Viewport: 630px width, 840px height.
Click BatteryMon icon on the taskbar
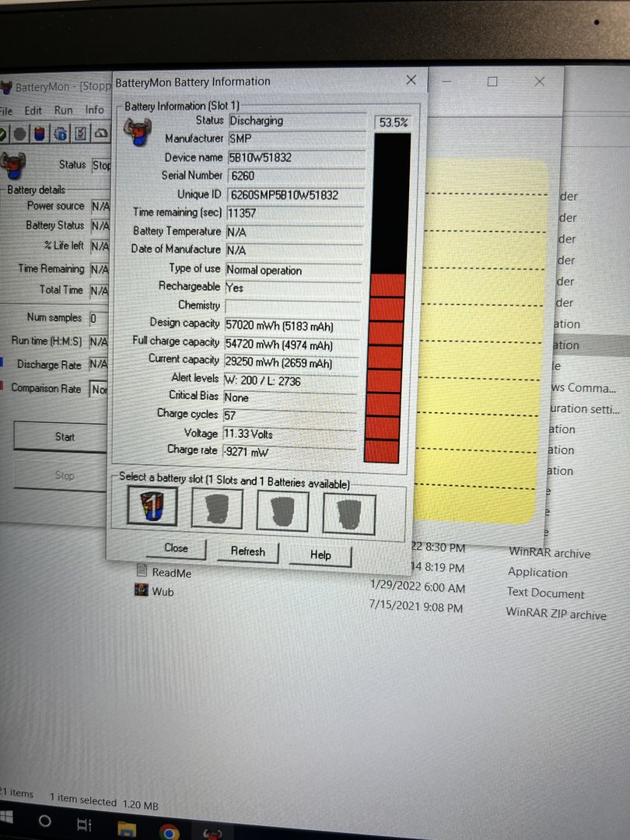point(212,832)
